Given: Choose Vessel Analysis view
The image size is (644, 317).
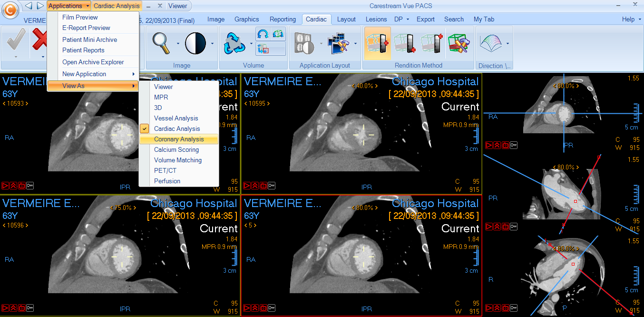Looking at the screenshot, I should coord(179,118).
